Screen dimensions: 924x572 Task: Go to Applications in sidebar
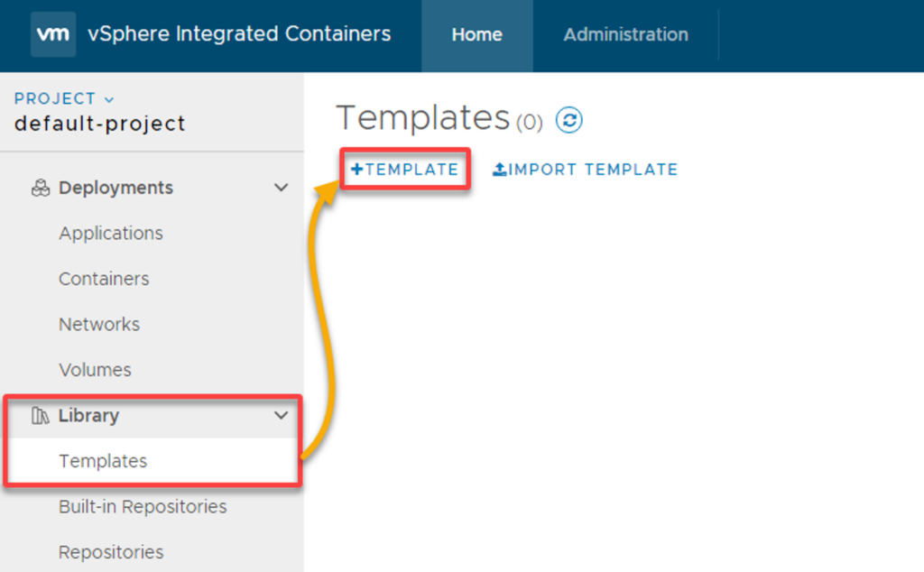pyautogui.click(x=111, y=234)
